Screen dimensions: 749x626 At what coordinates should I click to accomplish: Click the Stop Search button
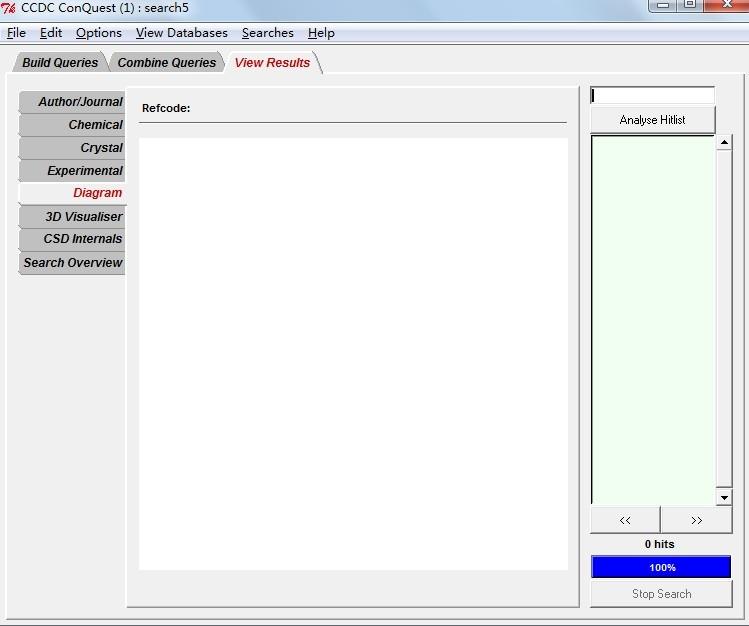point(661,594)
